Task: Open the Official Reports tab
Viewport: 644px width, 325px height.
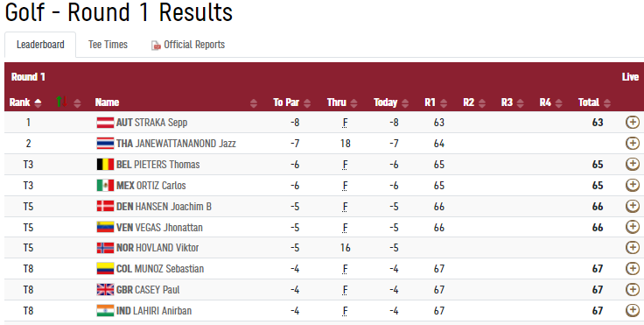Action: click(188, 45)
